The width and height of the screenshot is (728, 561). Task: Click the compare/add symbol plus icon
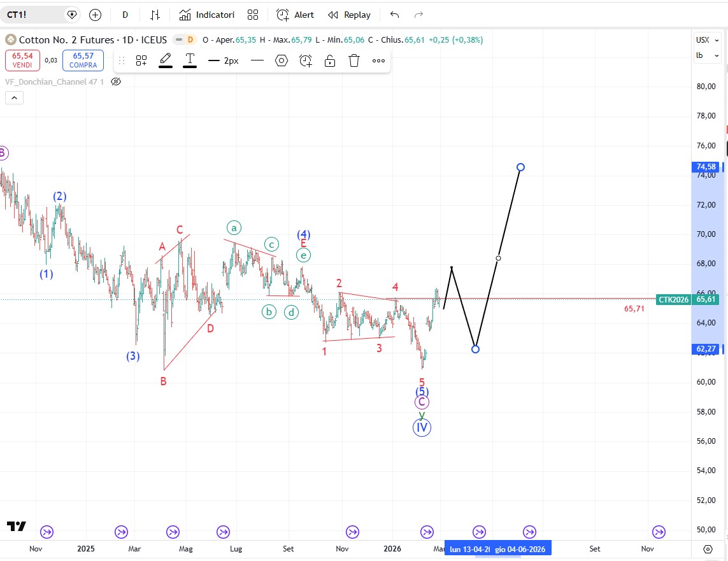95,15
